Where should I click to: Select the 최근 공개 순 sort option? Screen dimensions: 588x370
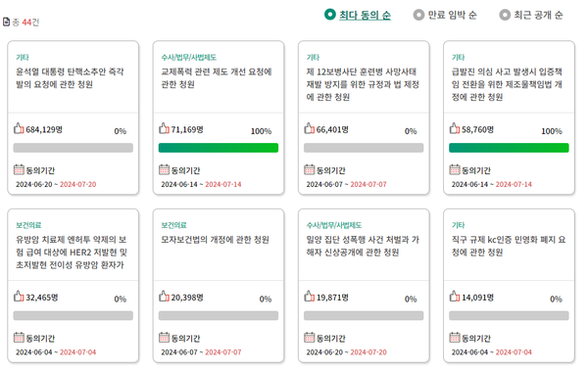(x=531, y=15)
